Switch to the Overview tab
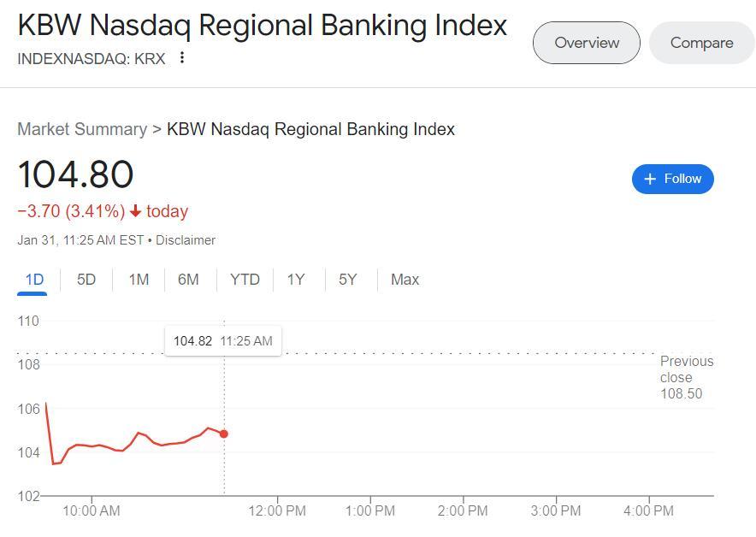 [586, 43]
